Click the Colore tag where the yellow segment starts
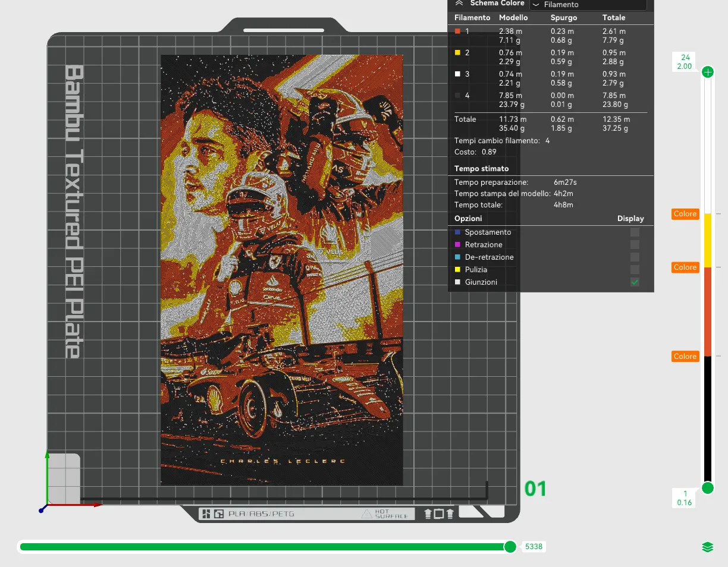Viewport: 728px width, 567px height. pyautogui.click(x=685, y=214)
